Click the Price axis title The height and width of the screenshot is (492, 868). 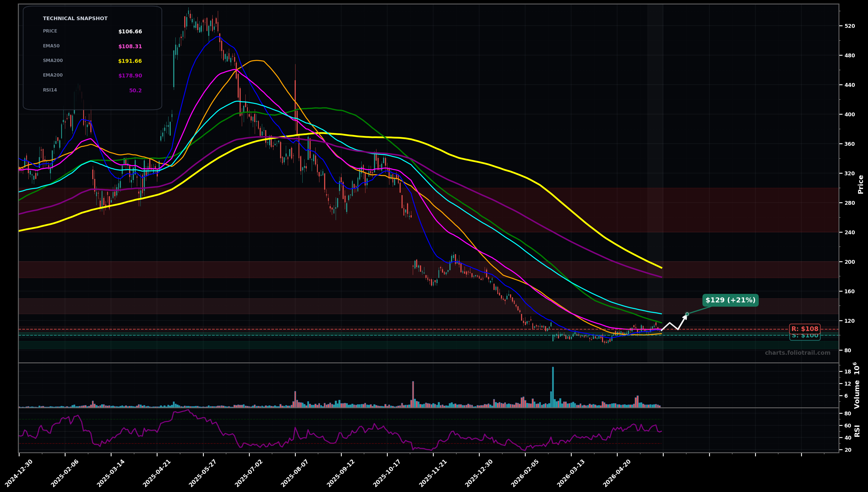[861, 184]
